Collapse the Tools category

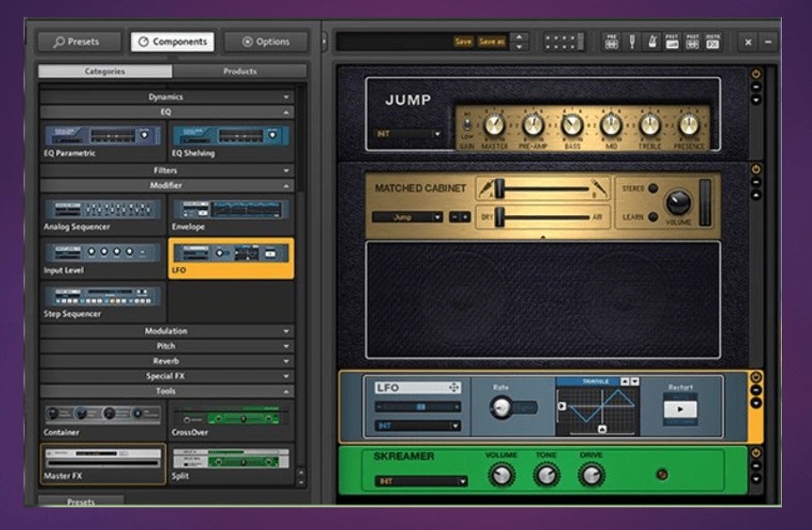(167, 391)
